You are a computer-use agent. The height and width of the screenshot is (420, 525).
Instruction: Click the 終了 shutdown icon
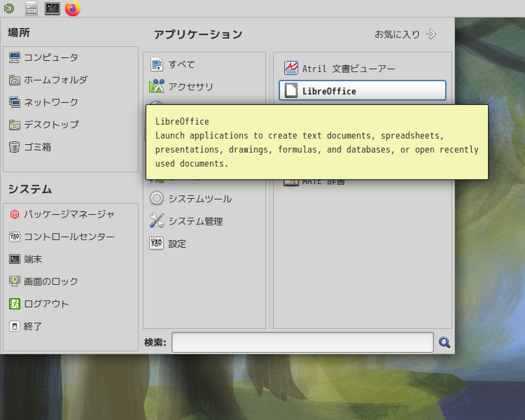click(x=15, y=326)
